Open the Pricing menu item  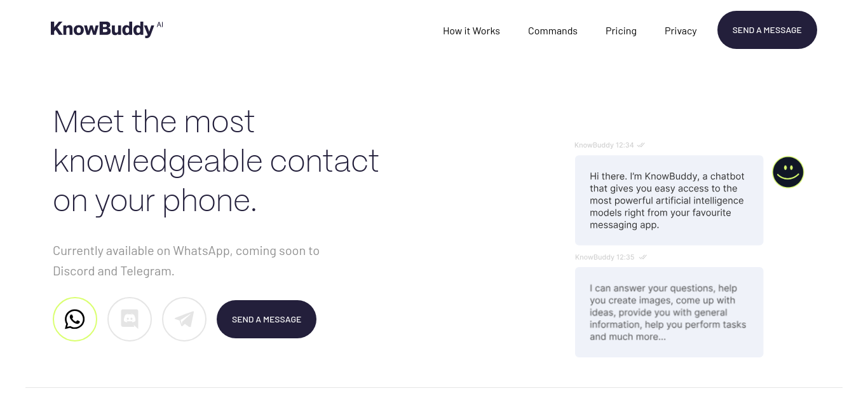621,31
